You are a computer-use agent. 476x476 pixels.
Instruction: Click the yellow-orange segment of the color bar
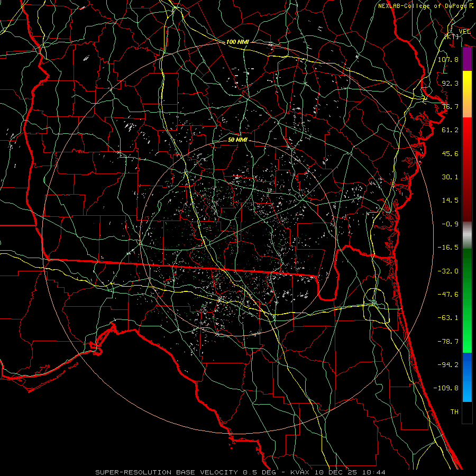467,94
